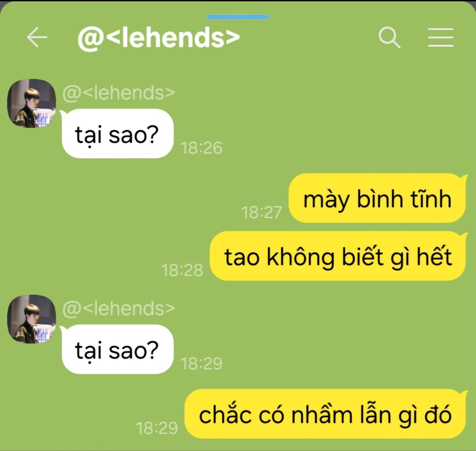This screenshot has height=451, width=476.
Task: Go back using the left arrow icon
Action: 37,37
